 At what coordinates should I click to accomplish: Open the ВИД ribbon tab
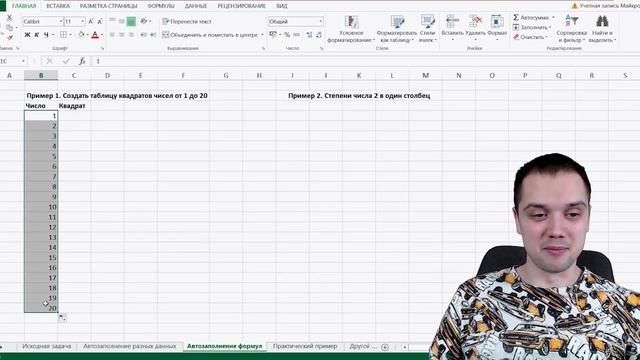click(282, 6)
